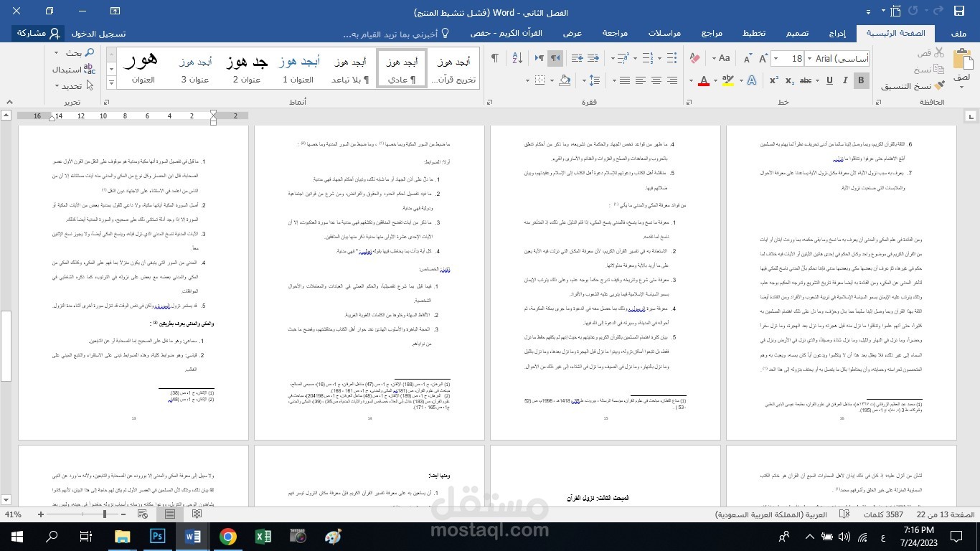Open Photoshop from the Windows taskbar
Viewport: 980px width, 551px height.
pyautogui.click(x=158, y=537)
